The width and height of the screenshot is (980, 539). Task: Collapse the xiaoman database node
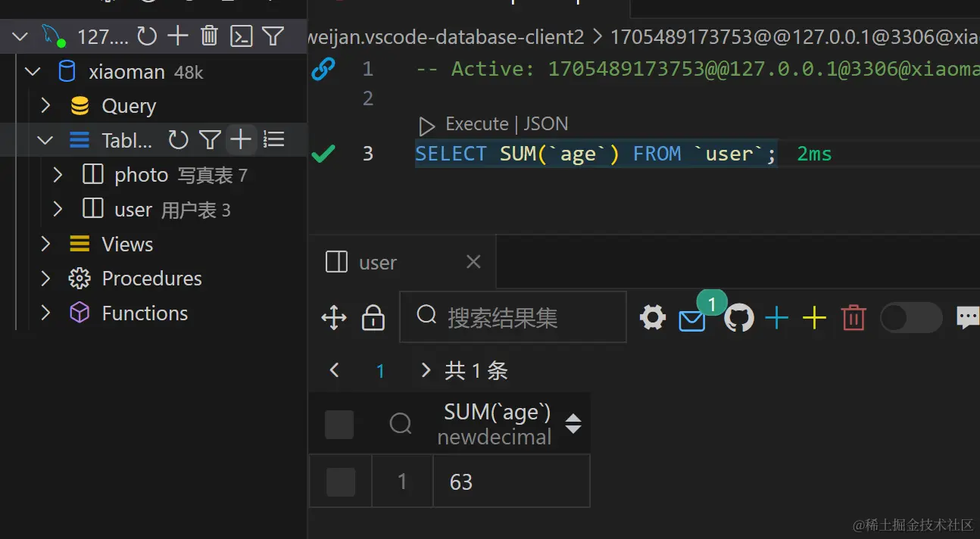[33, 72]
